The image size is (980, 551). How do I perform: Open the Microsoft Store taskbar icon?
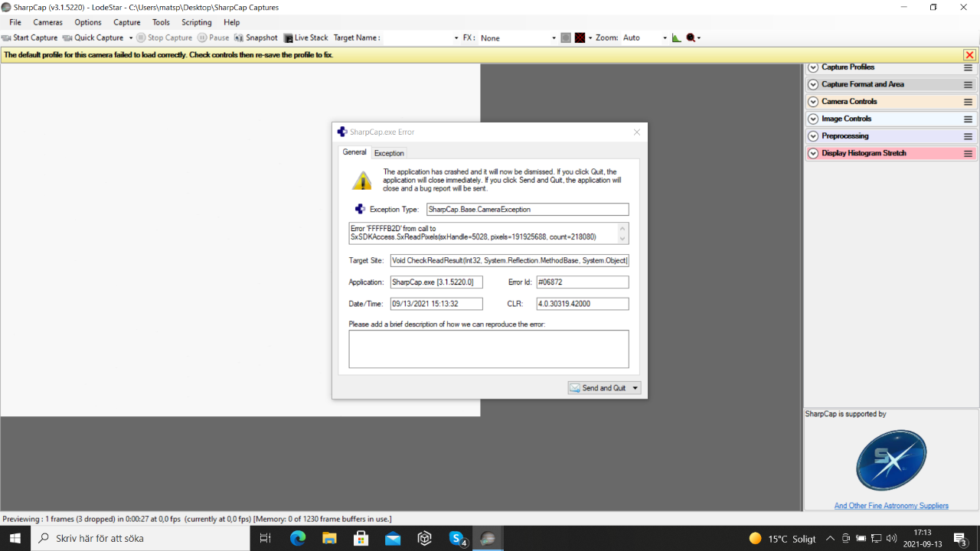(361, 538)
